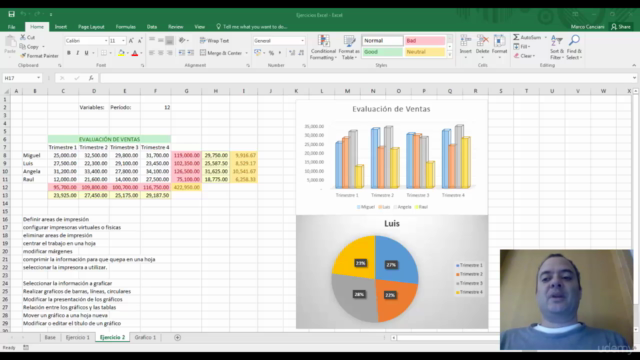Screen dimensions: 640x360
Task: Toggle Merge & Center
Action: 221,53
